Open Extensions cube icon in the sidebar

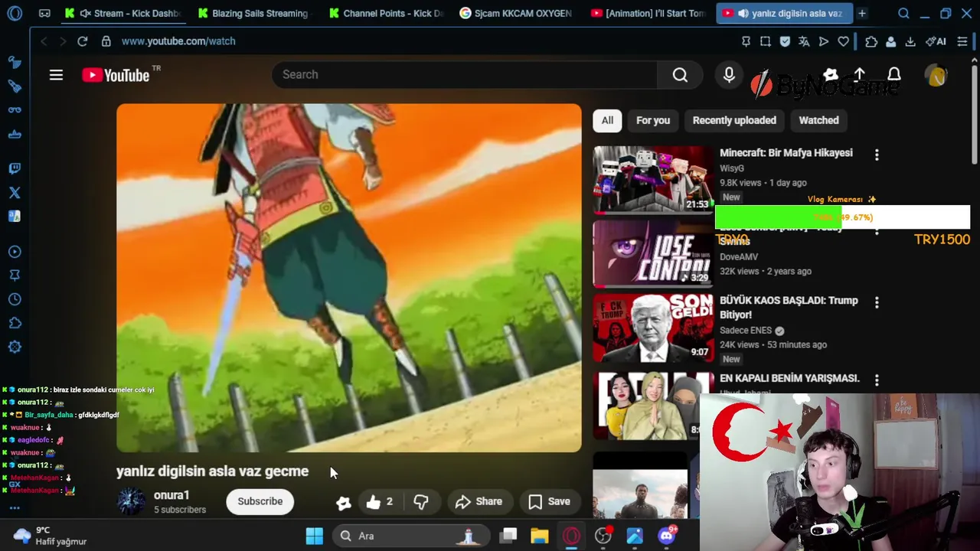(x=15, y=323)
